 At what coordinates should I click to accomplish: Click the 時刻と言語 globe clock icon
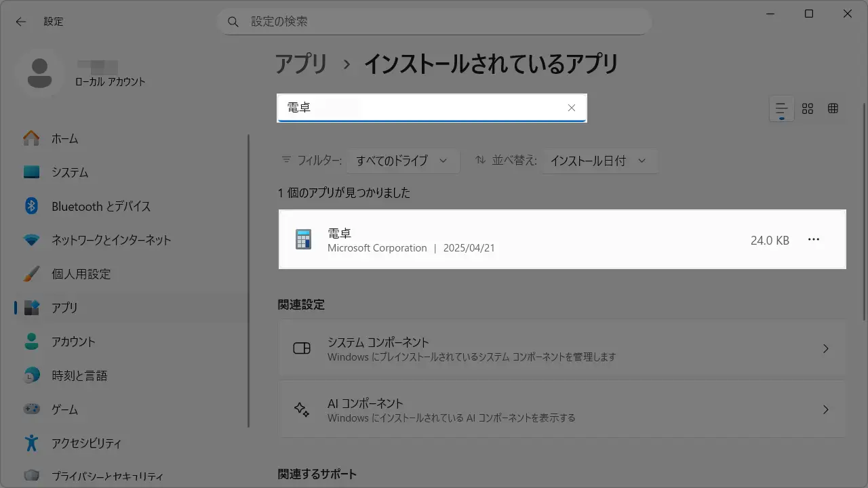tap(31, 375)
